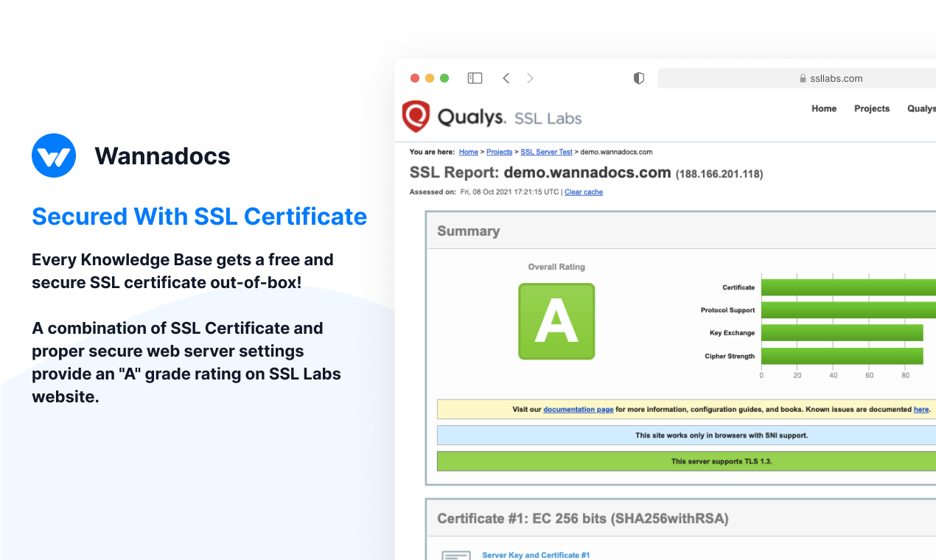This screenshot has width=936, height=560.
Task: Go forward with the browser forward arrow
Action: pos(530,78)
